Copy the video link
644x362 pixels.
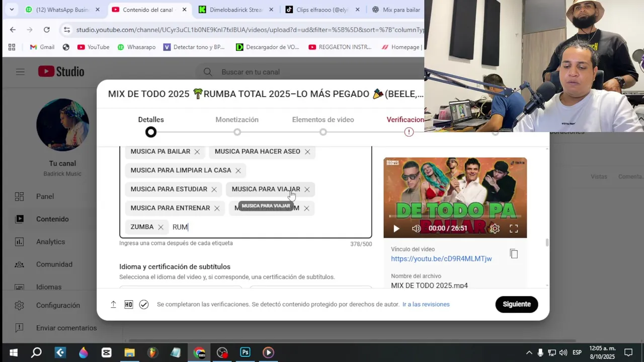point(514,254)
